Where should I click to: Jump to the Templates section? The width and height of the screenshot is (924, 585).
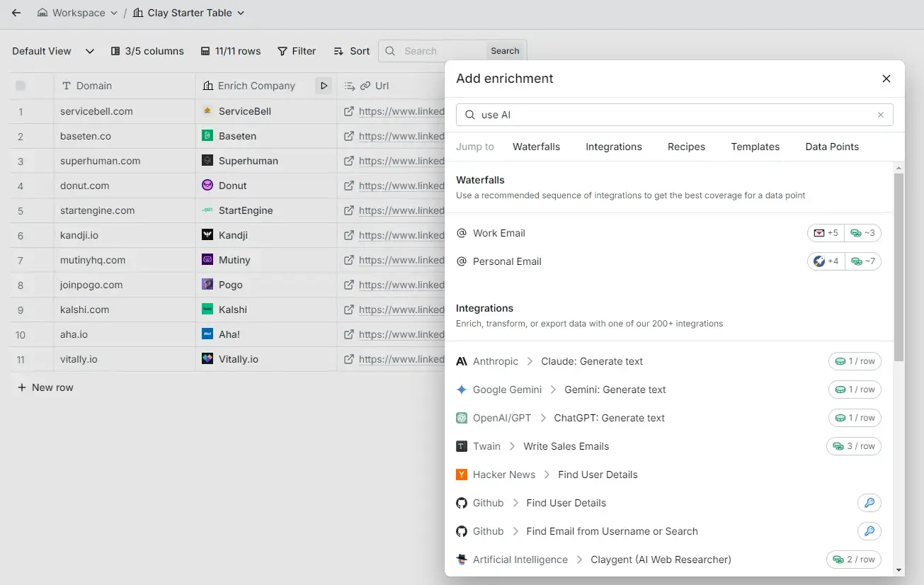coord(755,146)
